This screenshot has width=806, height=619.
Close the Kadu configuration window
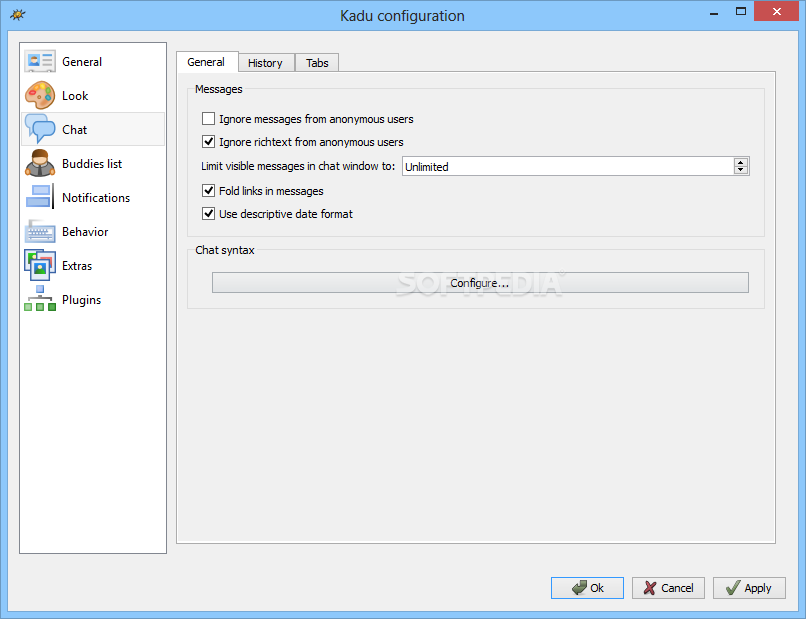777,11
